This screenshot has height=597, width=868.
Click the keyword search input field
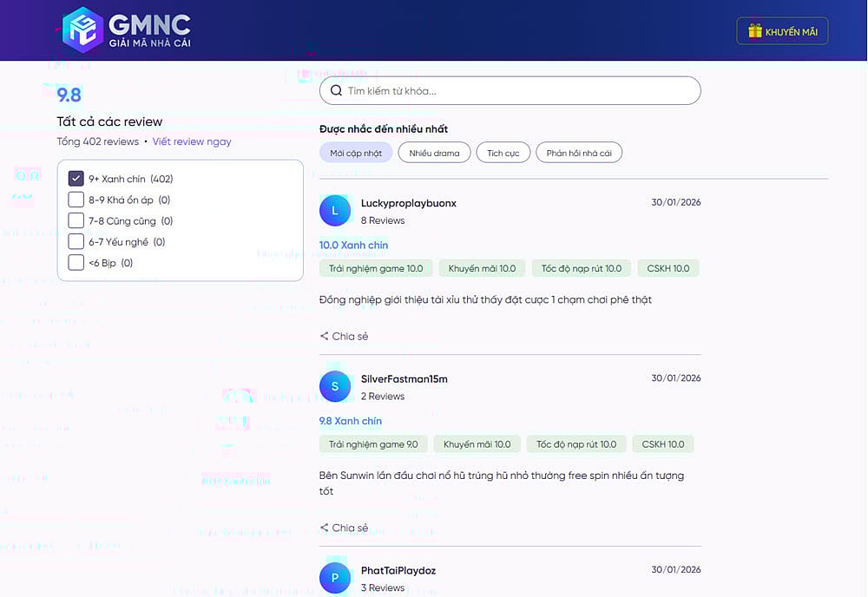(x=510, y=90)
